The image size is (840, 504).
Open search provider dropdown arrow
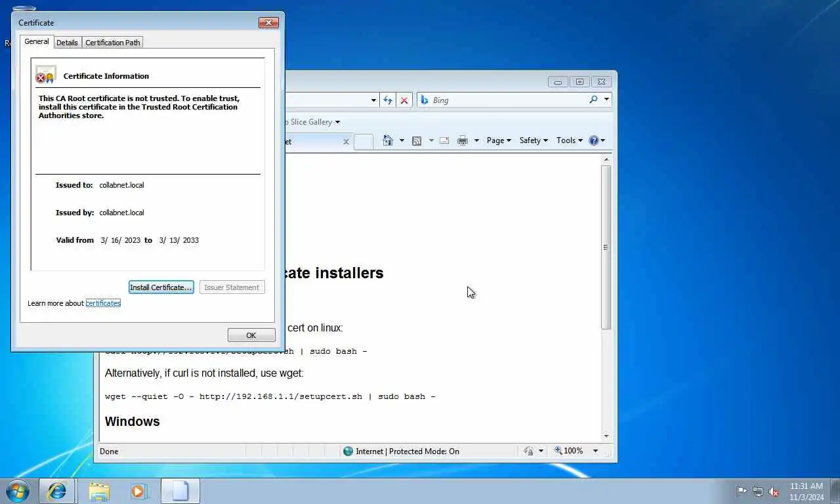coord(606,100)
